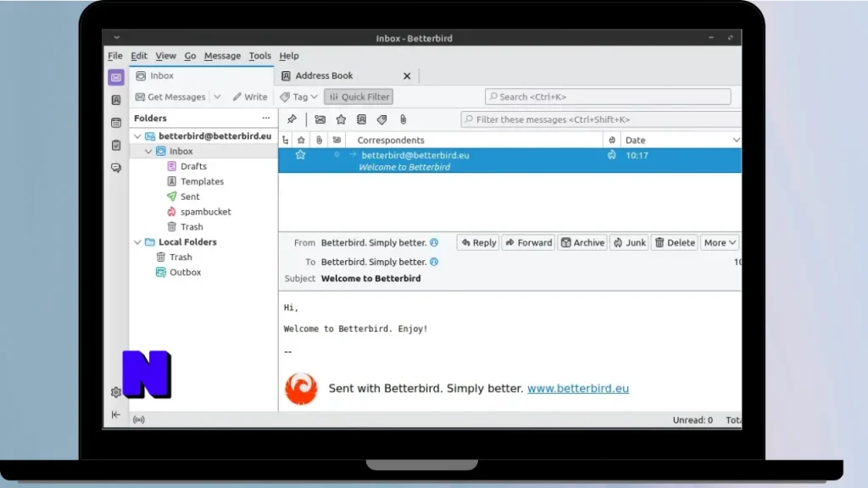Reply to the message
Viewport: 868px width, 488px height.
point(478,243)
